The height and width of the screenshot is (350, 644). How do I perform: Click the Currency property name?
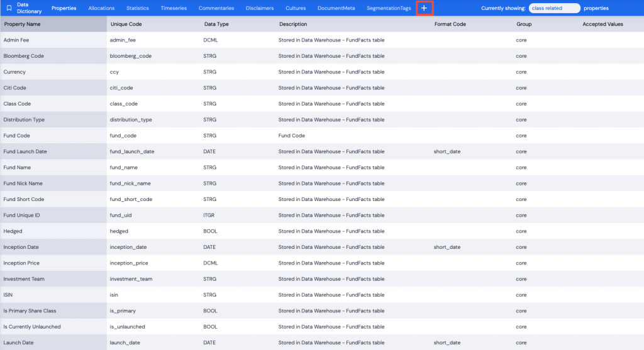tap(14, 72)
